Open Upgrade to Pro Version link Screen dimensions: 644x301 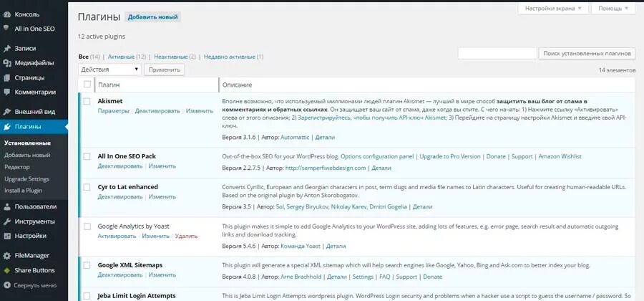(x=450, y=156)
